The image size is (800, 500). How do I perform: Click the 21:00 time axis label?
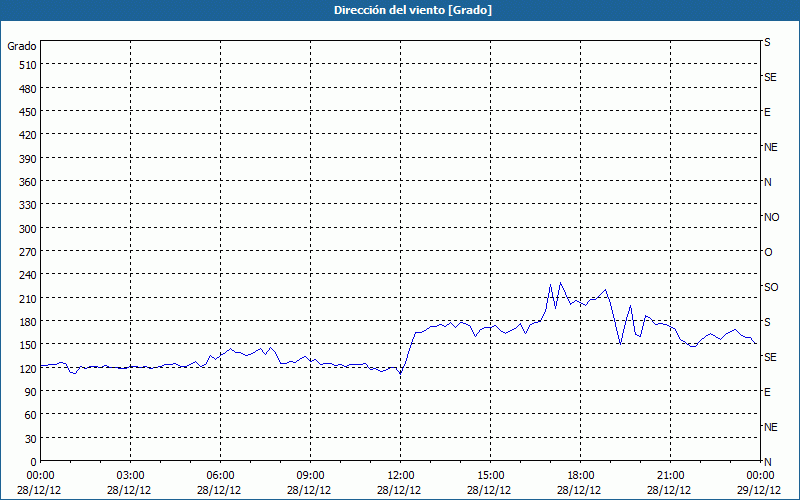[670, 476]
